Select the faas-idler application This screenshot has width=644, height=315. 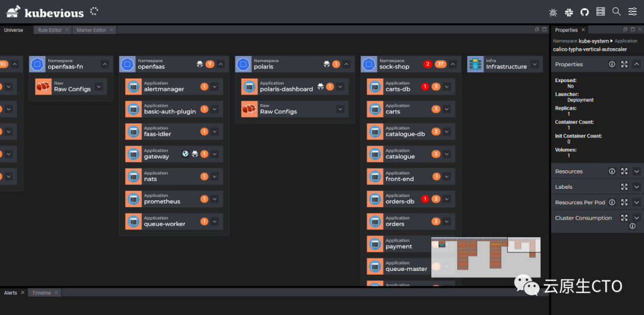tap(174, 132)
